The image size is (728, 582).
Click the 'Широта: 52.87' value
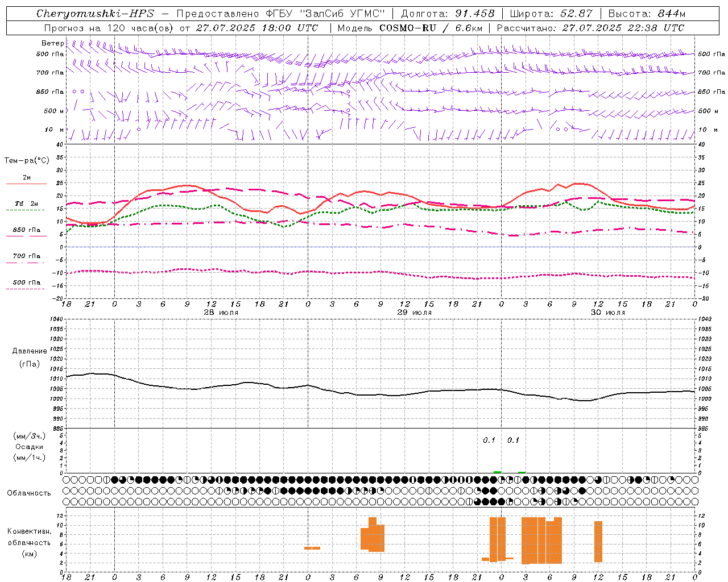pyautogui.click(x=551, y=14)
